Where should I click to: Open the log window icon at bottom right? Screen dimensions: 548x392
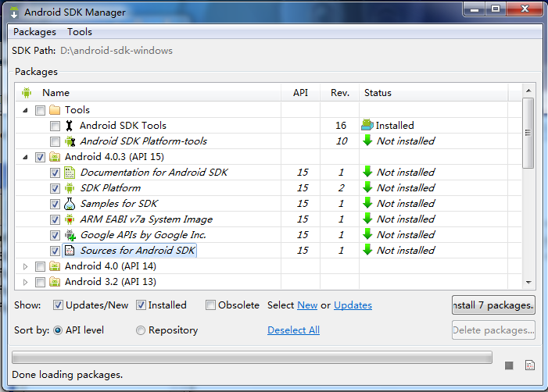coord(530,365)
